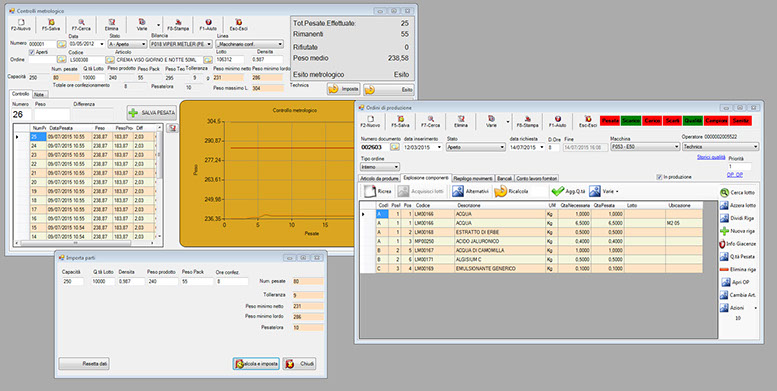The height and width of the screenshot is (391, 777).
Task: Click the Agg.Q.tà green checkmark icon
Action: pos(558,191)
